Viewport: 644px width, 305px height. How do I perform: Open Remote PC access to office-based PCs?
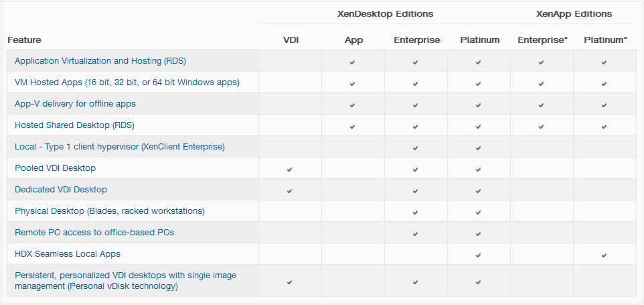94,232
